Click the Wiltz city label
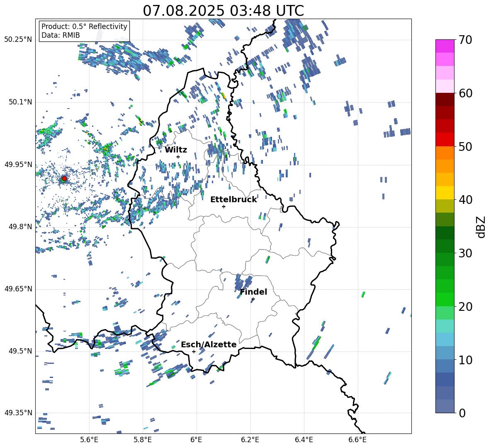 coord(176,150)
